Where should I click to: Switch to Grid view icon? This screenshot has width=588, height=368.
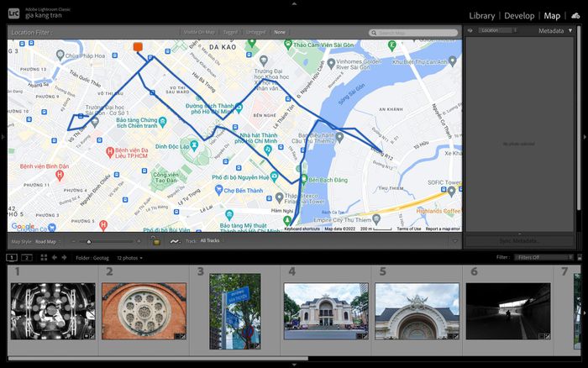(44, 257)
